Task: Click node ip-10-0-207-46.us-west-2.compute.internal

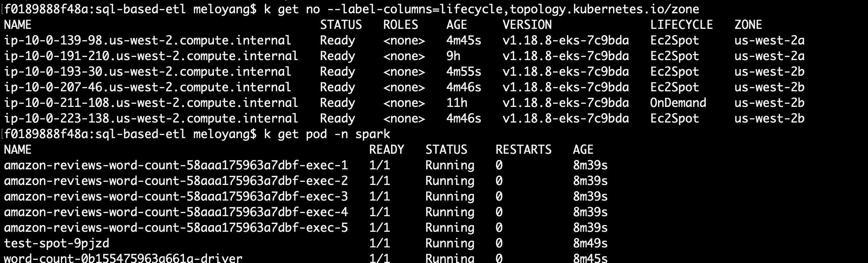Action: click(148, 87)
